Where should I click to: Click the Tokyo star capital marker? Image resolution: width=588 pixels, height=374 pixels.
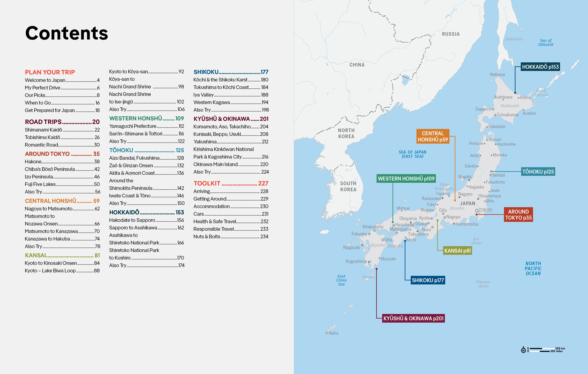pos(477,210)
